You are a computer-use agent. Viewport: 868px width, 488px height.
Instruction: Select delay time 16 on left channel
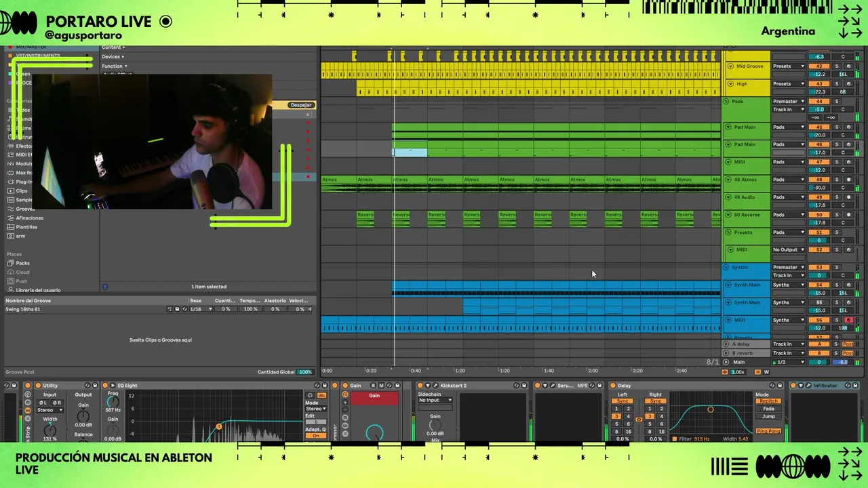pos(628,432)
